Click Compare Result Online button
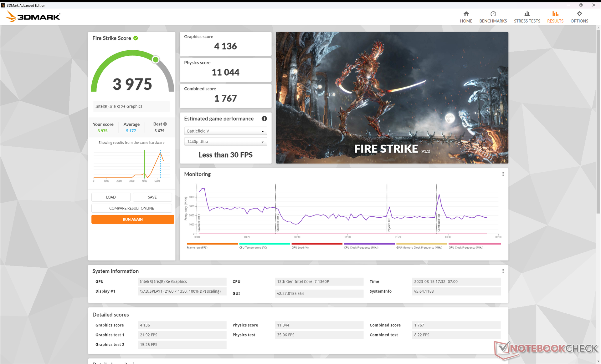This screenshot has width=601, height=364. [x=131, y=208]
